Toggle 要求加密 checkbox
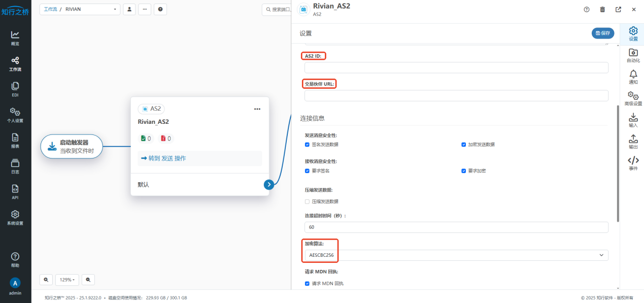Screen dimensions: 644x303 (x=464, y=171)
